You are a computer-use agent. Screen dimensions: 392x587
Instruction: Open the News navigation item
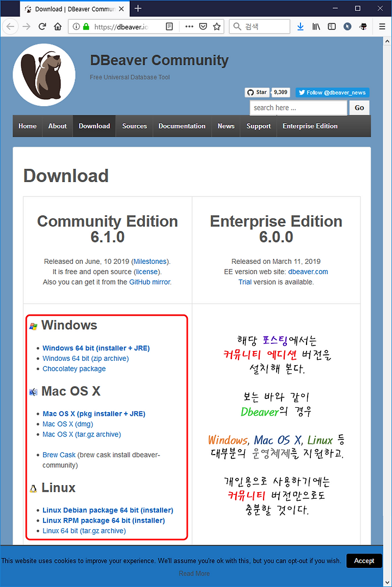tap(226, 126)
